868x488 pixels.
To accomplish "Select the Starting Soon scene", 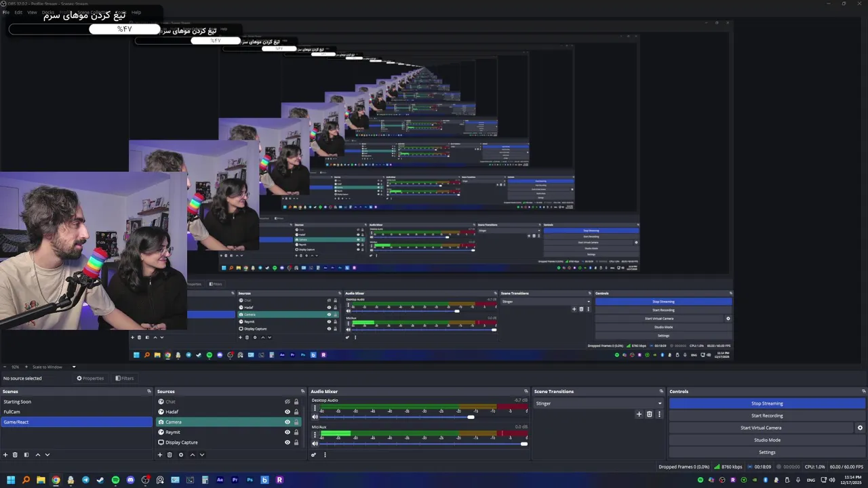I will [x=77, y=402].
